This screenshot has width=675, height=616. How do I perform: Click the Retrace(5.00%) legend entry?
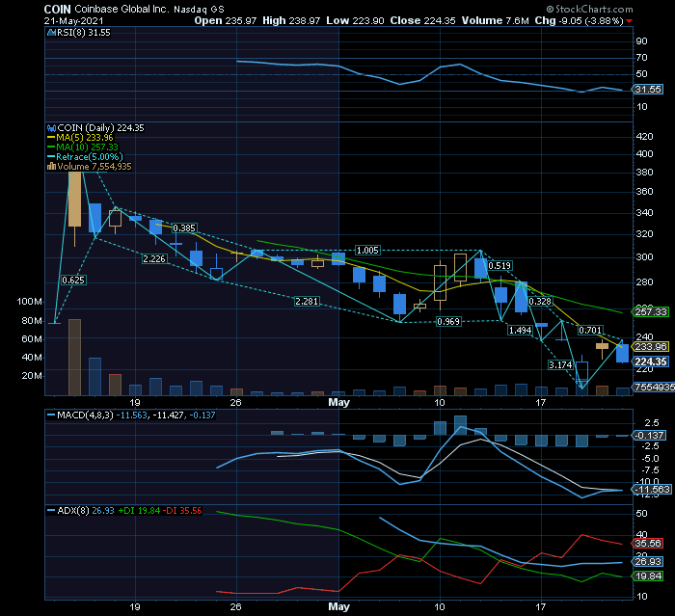pos(90,157)
